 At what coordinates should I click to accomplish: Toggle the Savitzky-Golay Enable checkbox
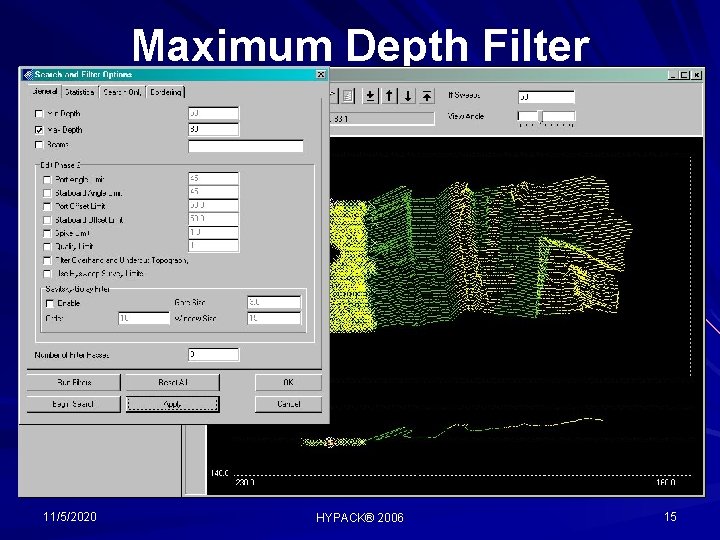point(50,304)
